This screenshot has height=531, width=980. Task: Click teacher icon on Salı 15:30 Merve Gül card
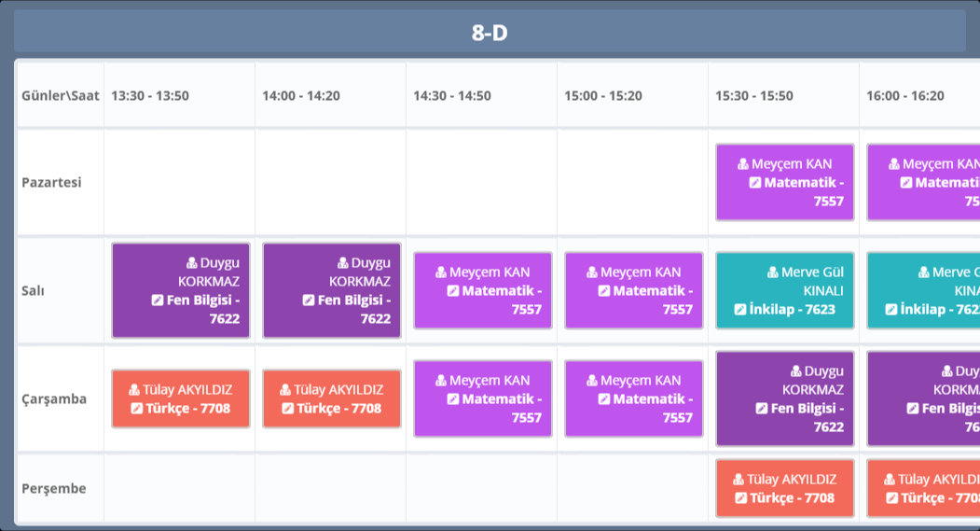click(773, 272)
